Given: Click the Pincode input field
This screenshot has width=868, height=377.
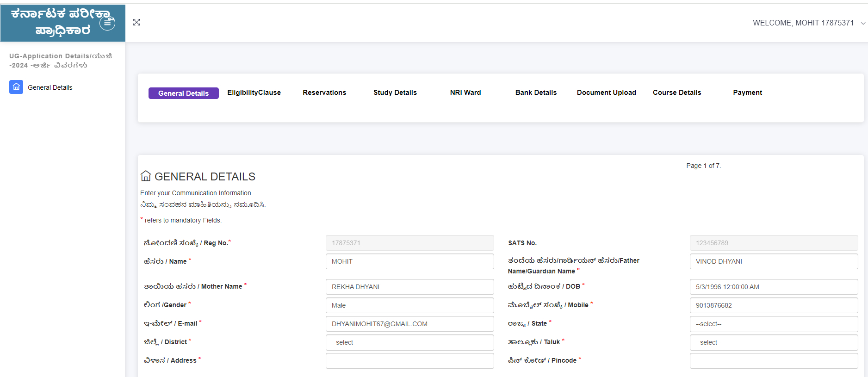Looking at the screenshot, I should (773, 361).
